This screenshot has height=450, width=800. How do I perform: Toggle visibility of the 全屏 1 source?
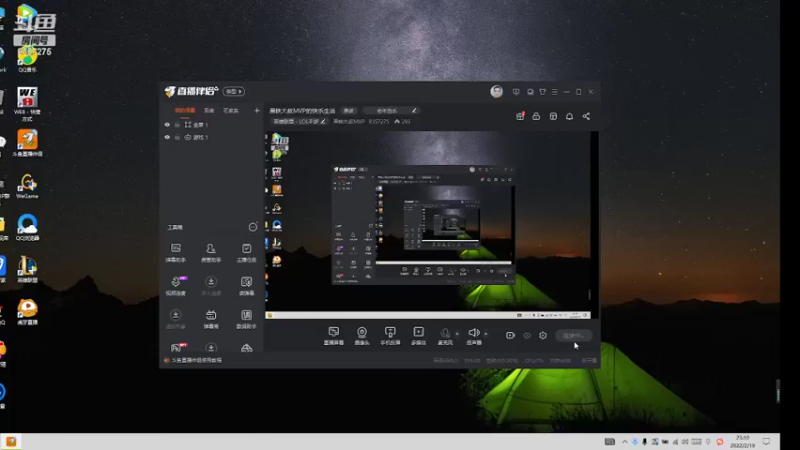tap(167, 124)
